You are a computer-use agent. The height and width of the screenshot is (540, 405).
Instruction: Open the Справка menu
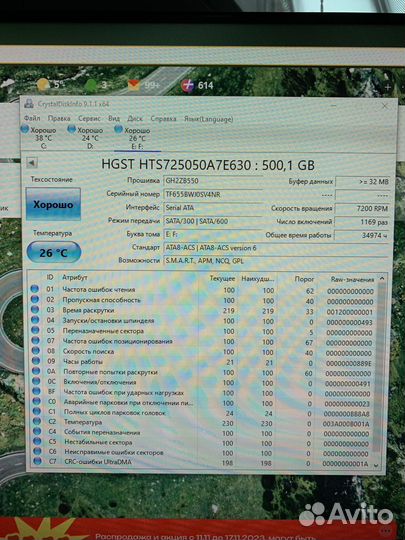[163, 119]
